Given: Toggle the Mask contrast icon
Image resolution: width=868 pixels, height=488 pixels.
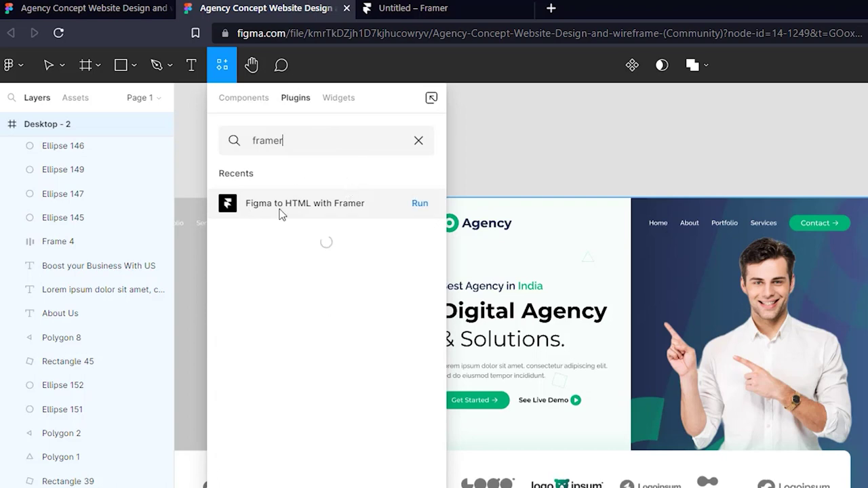Looking at the screenshot, I should pyautogui.click(x=662, y=65).
